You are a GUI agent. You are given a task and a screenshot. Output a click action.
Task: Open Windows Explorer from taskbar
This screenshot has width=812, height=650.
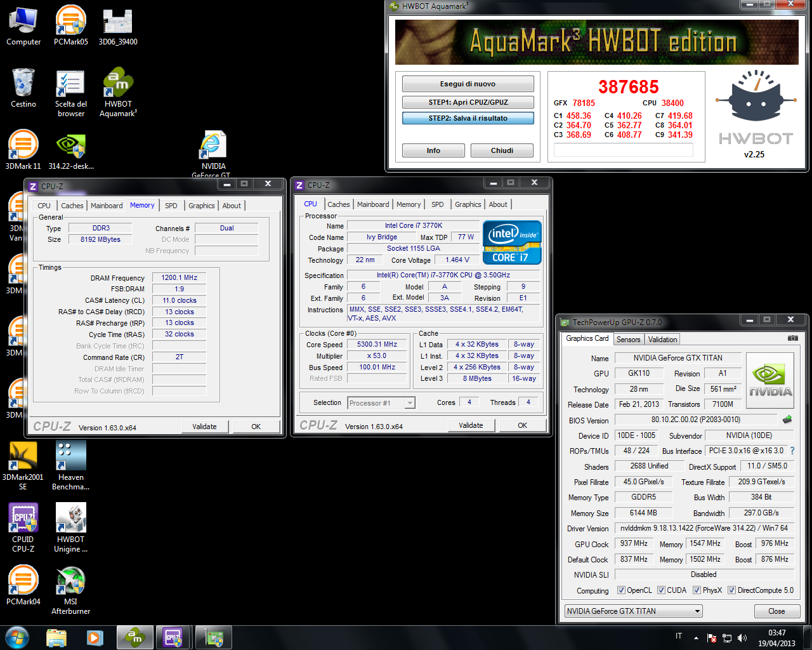click(56, 637)
